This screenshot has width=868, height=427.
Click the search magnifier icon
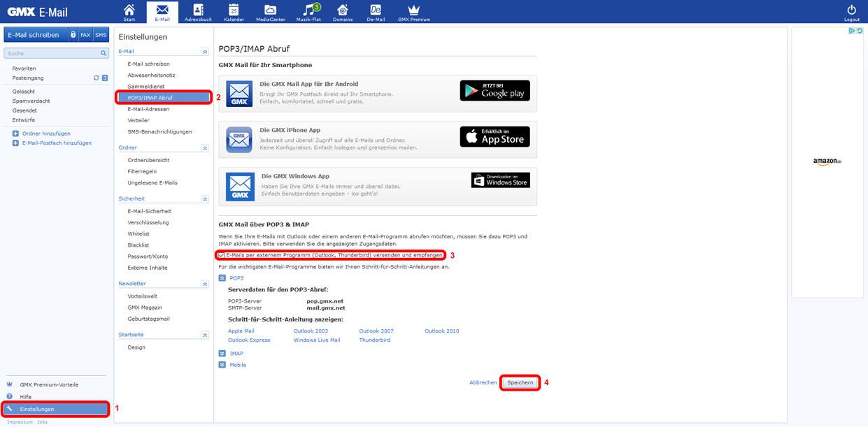pos(104,53)
